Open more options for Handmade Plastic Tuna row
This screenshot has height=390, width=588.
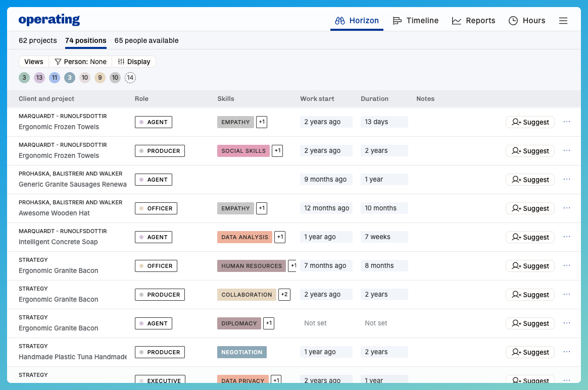click(566, 352)
